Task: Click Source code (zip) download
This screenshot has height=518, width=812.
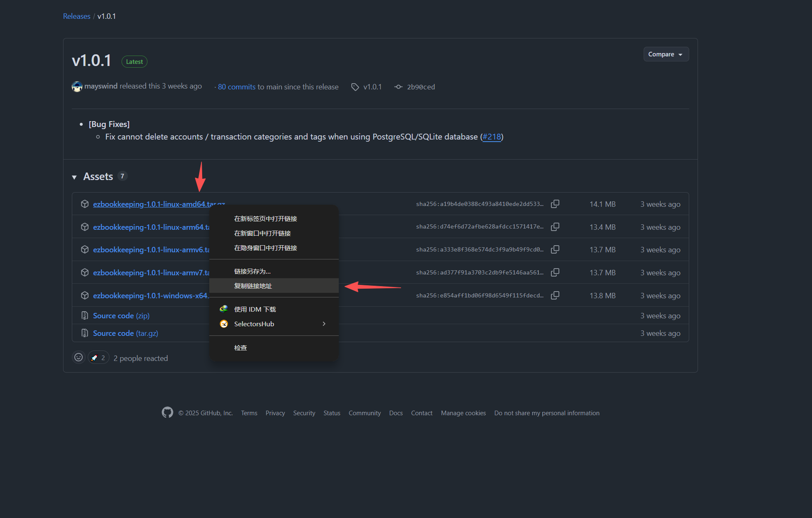Action: coord(121,316)
